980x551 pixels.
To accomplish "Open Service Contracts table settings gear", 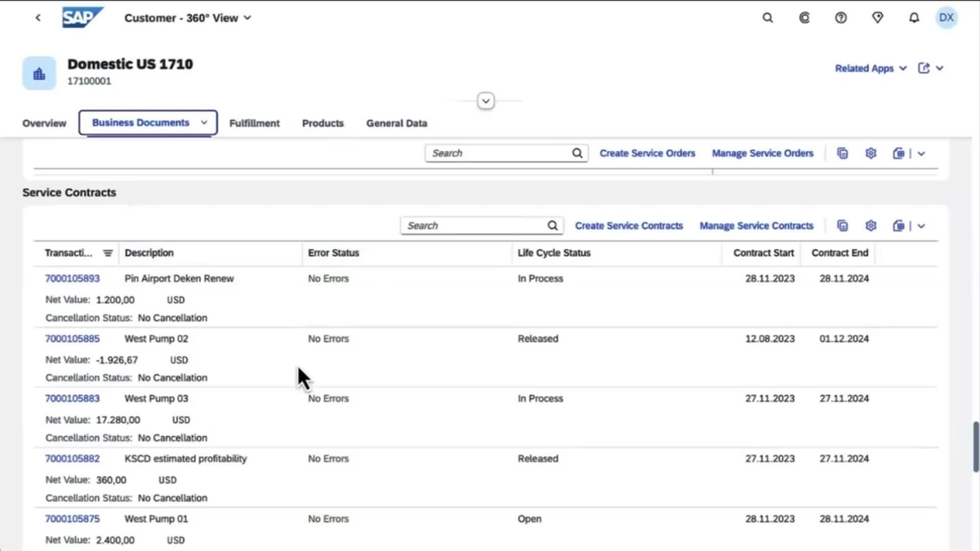I will point(871,226).
